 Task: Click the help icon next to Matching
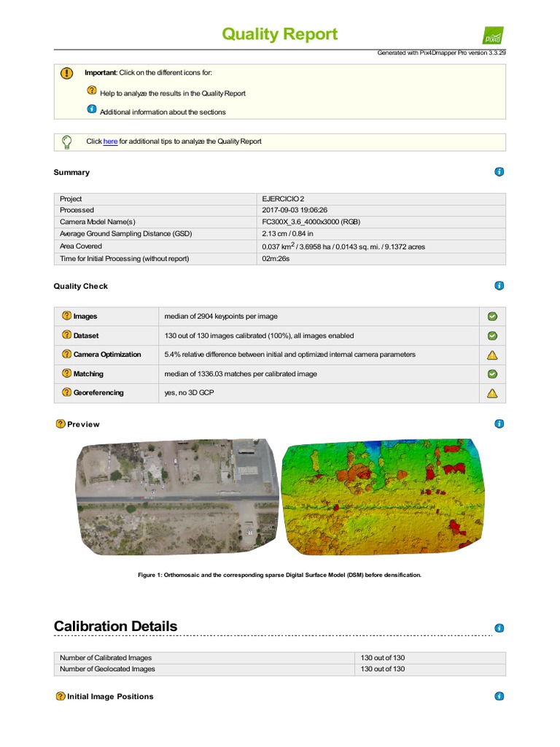tap(66, 373)
